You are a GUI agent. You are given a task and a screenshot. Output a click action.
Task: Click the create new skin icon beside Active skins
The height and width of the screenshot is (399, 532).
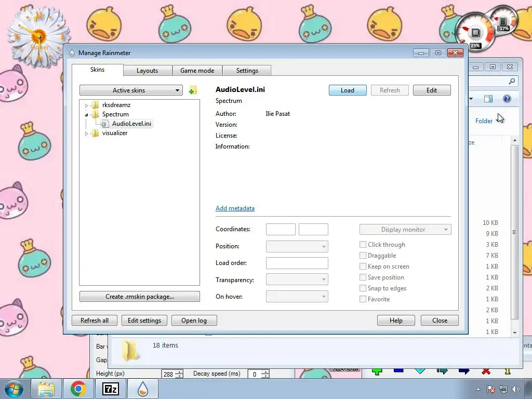pyautogui.click(x=193, y=90)
